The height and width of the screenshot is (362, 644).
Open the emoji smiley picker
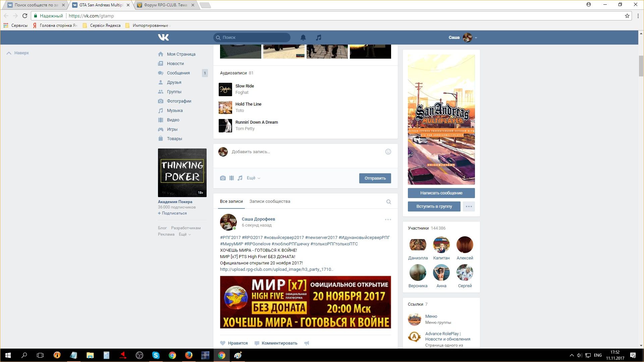pyautogui.click(x=388, y=152)
